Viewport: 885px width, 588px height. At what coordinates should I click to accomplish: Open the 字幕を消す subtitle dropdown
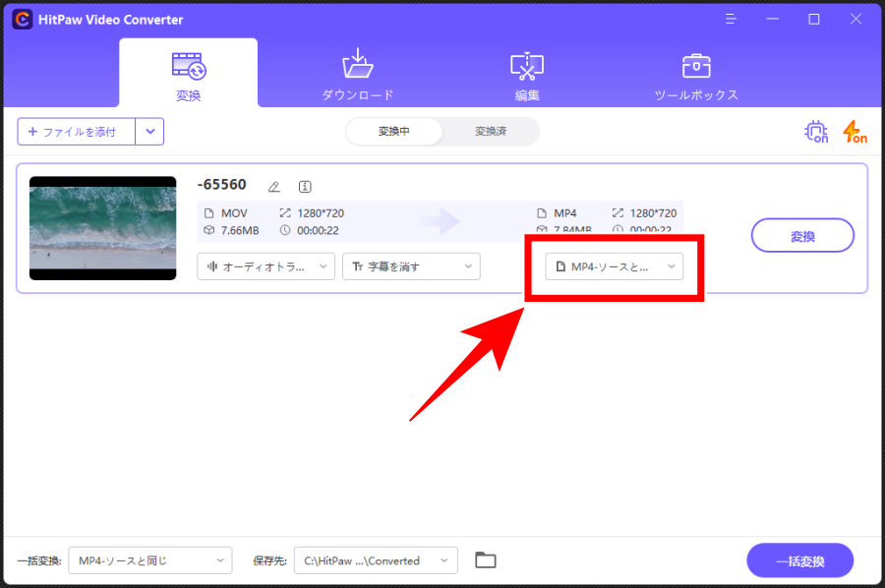[411, 266]
